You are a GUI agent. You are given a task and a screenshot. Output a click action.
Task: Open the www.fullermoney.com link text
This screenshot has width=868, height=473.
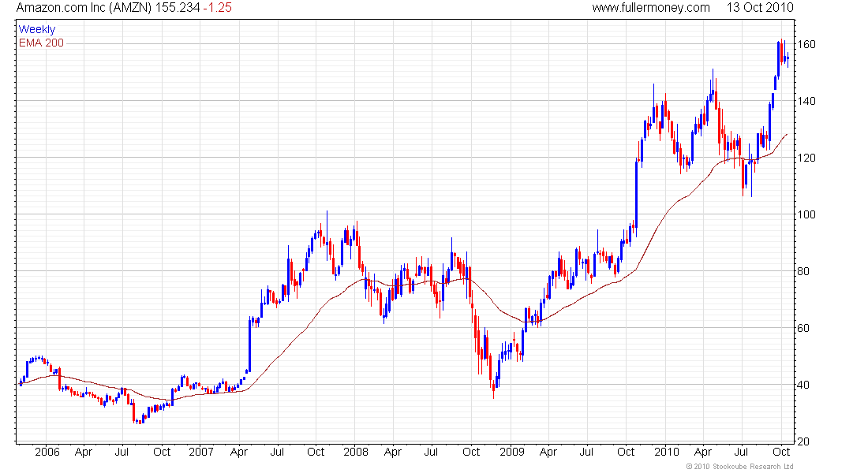click(651, 8)
